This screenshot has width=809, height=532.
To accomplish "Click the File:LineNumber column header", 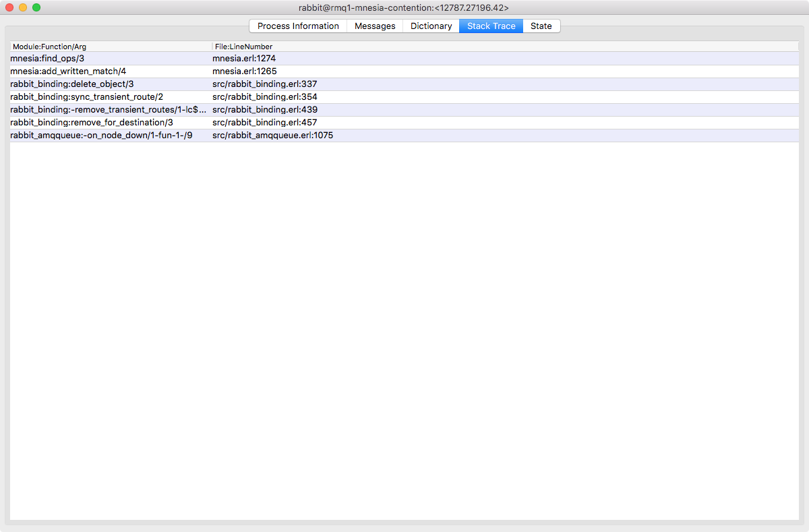I will [506, 47].
